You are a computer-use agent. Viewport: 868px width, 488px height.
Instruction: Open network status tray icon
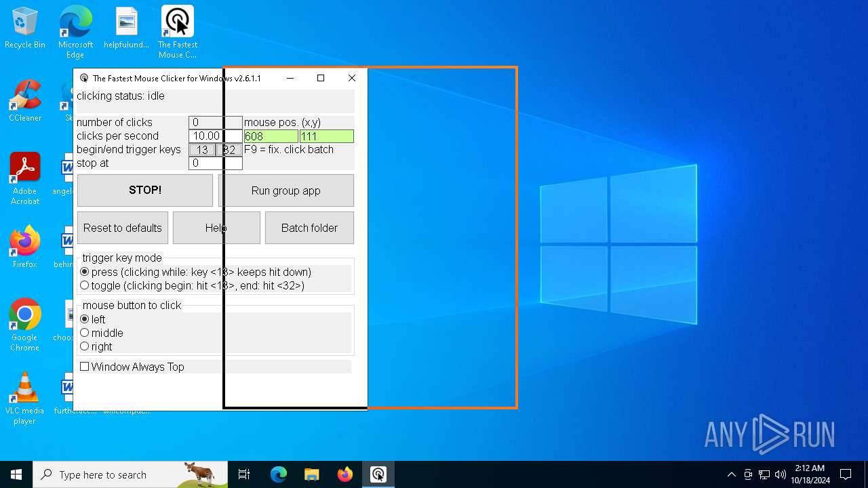[x=764, y=474]
